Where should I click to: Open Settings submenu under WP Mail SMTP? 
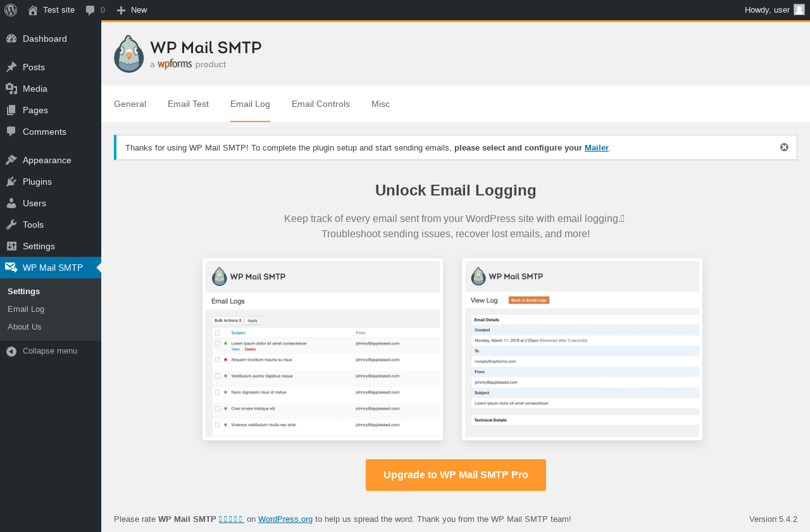click(x=24, y=291)
